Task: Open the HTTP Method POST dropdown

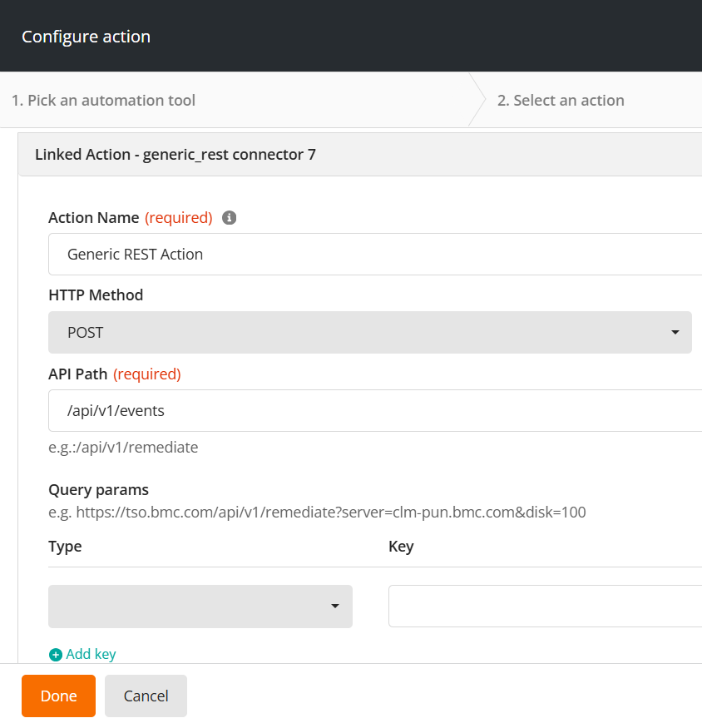Action: pyautogui.click(x=370, y=333)
